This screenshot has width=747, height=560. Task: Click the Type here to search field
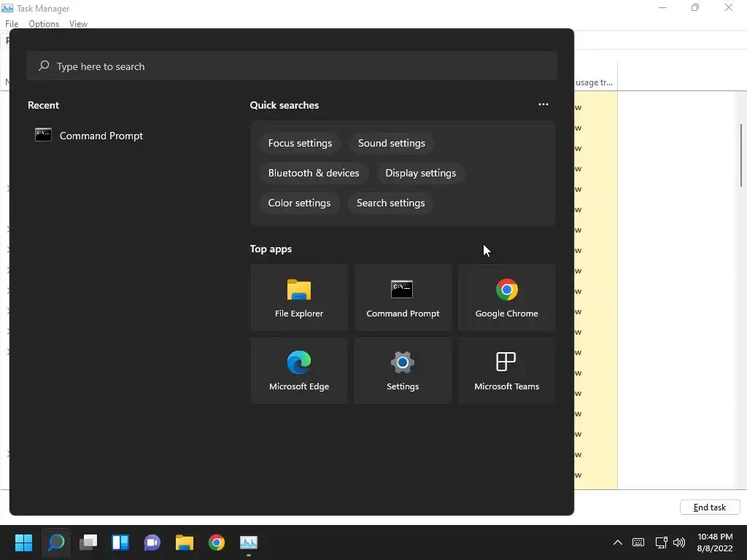tap(292, 66)
